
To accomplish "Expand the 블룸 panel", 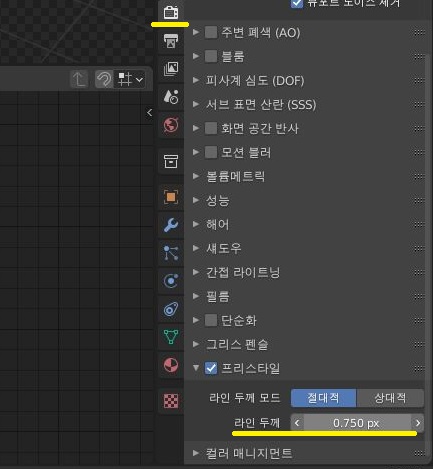I will click(x=196, y=56).
